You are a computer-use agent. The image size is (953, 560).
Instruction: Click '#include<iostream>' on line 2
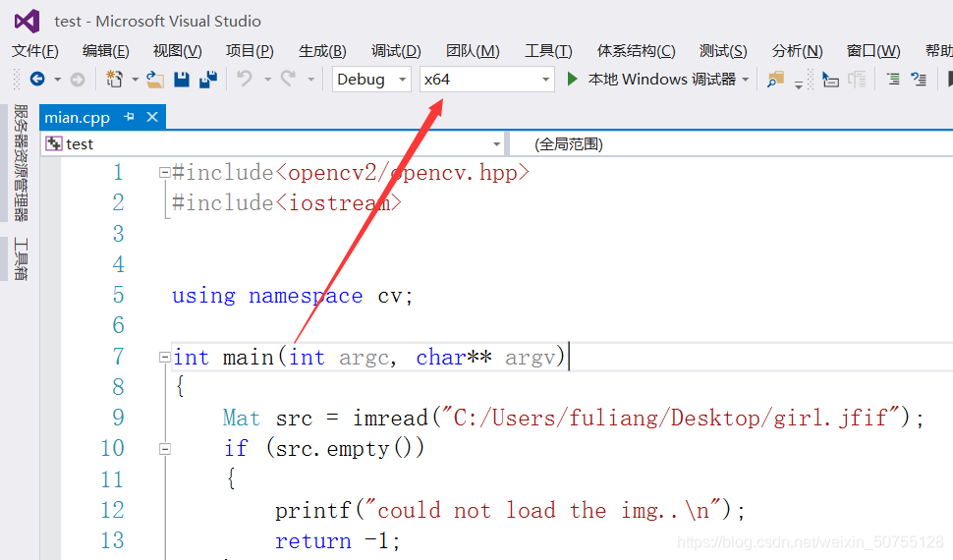[287, 203]
